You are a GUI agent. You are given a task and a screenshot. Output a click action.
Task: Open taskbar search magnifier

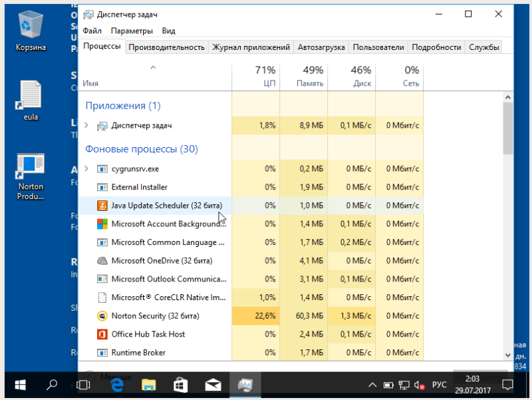pos(52,385)
